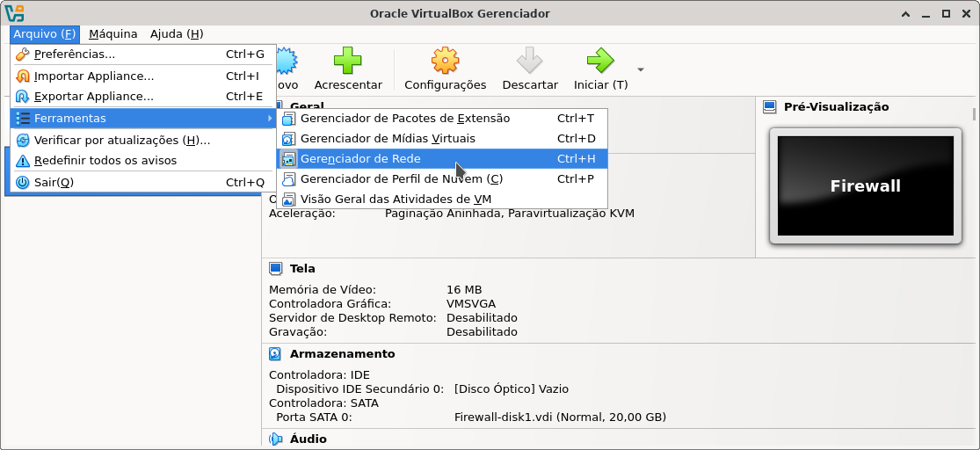Click the Verificar por atualizações icon
The height and width of the screenshot is (450, 980).
(23, 141)
